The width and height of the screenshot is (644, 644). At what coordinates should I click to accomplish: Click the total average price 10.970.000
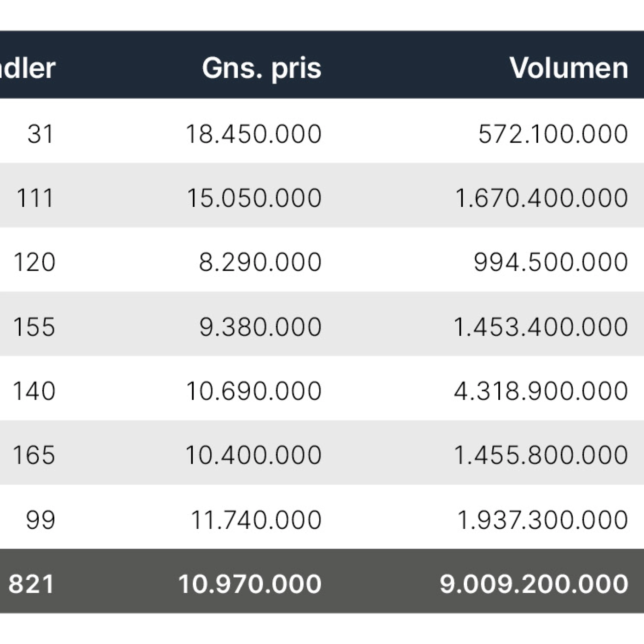point(250,584)
